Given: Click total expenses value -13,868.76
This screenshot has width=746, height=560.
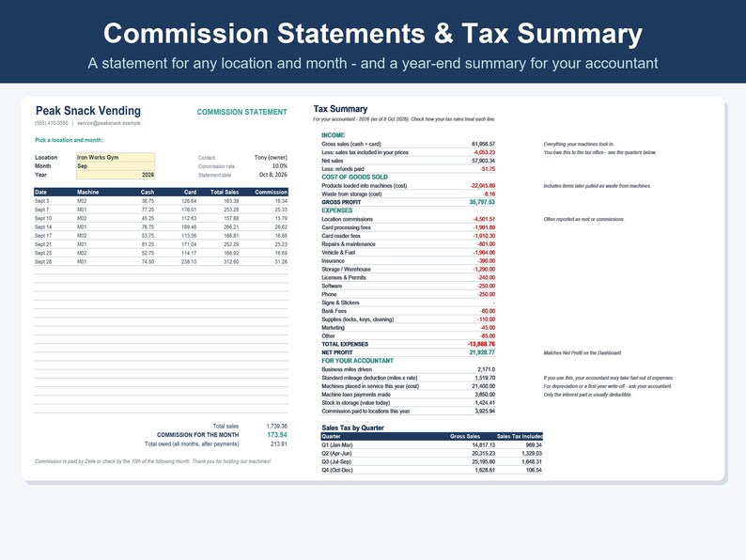Looking at the screenshot, I should 481,344.
